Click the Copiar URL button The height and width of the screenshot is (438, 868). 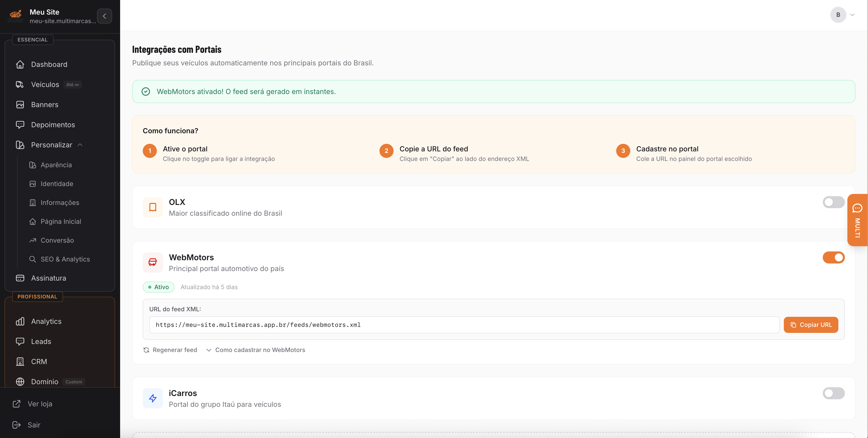tap(811, 325)
